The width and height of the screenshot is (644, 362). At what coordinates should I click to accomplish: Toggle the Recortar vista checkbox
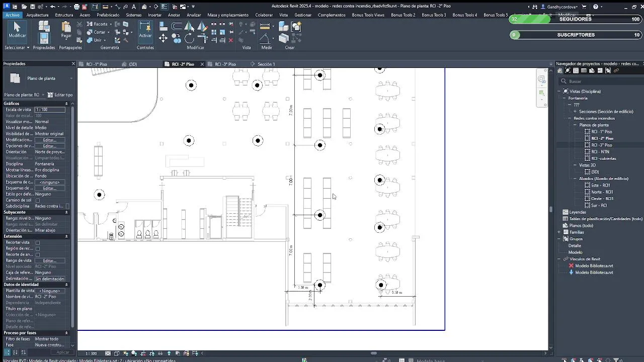pyautogui.click(x=38, y=242)
